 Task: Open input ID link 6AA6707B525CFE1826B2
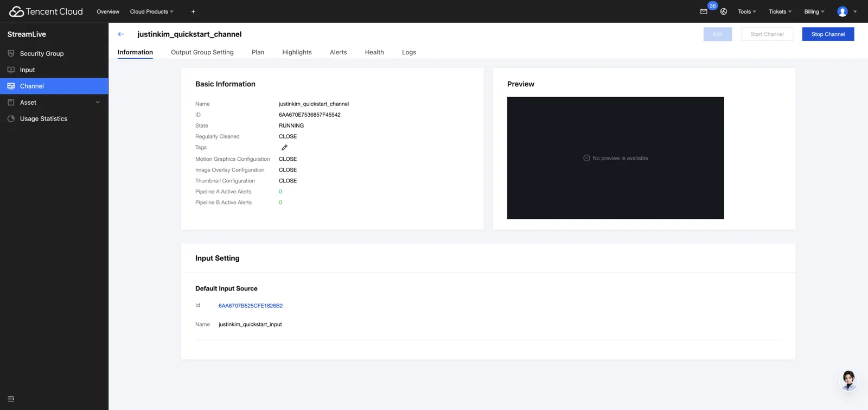point(251,306)
